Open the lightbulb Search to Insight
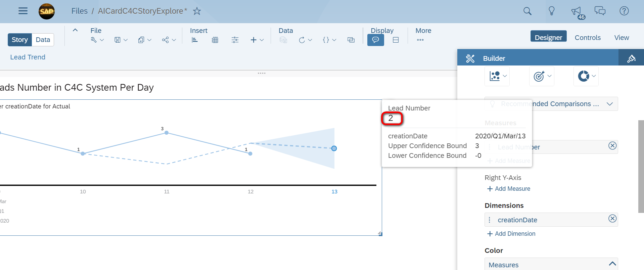The image size is (644, 270). pos(552,11)
